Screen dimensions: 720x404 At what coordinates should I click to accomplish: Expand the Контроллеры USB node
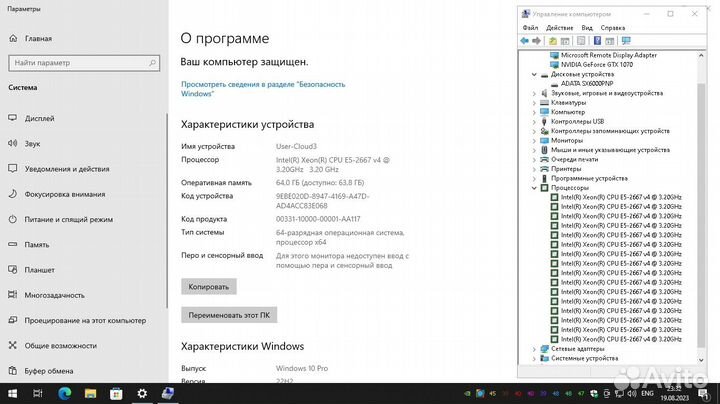tap(534, 122)
